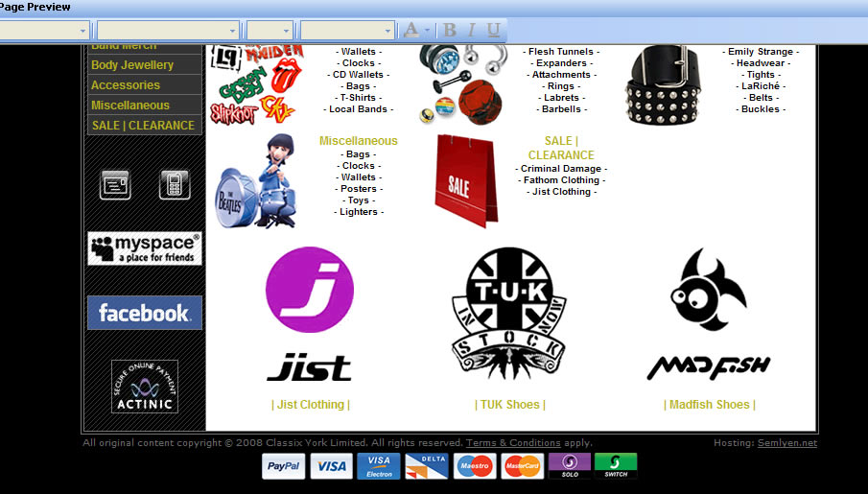This screenshot has width=868, height=494.
Task: Click the Actinic secure online payment badge
Action: (145, 387)
